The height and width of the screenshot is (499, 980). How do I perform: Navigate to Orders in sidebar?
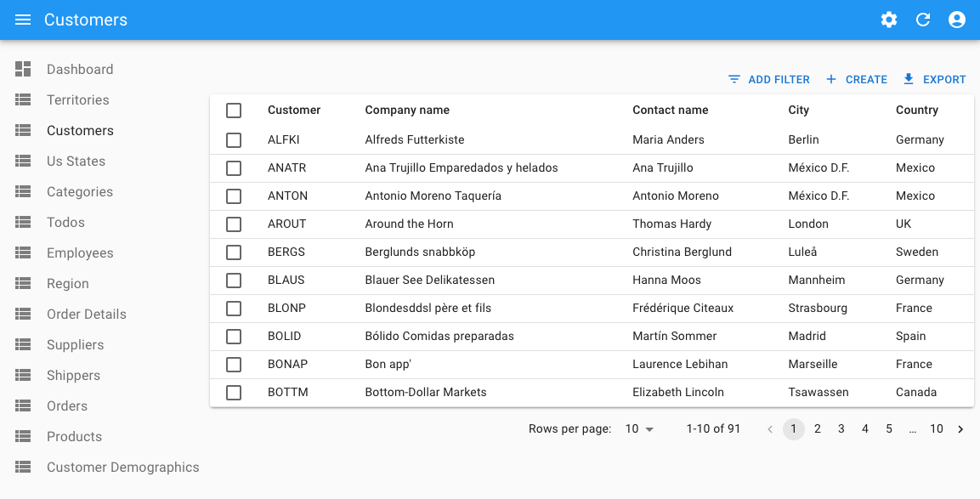pyautogui.click(x=67, y=406)
